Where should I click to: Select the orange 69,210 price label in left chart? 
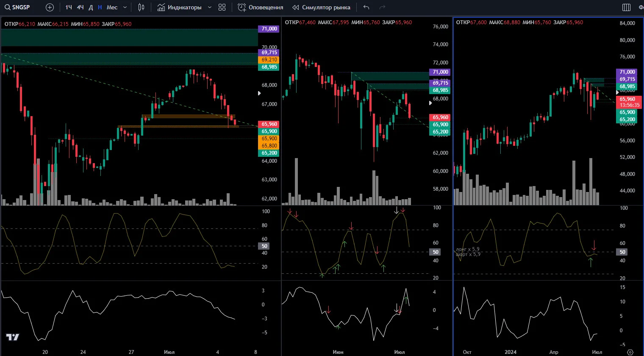(x=269, y=60)
